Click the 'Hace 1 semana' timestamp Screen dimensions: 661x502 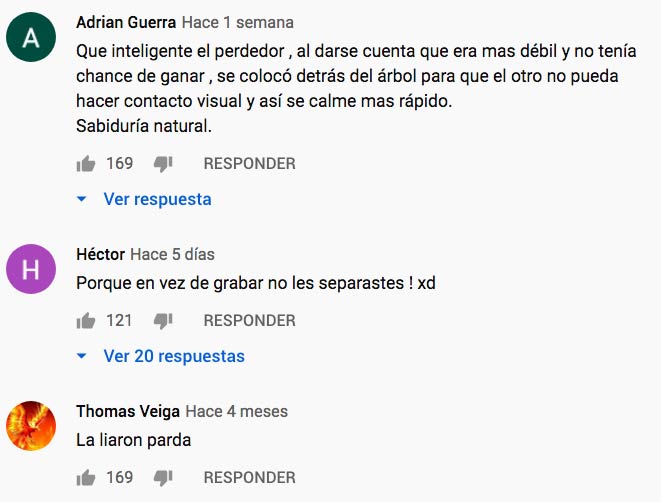point(238,22)
